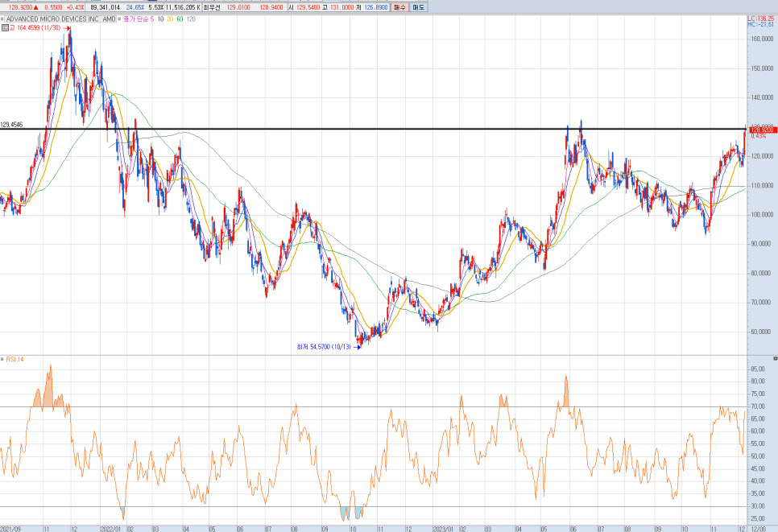Click the red current price tag 128.9200
778x532 pixels.
coord(763,130)
